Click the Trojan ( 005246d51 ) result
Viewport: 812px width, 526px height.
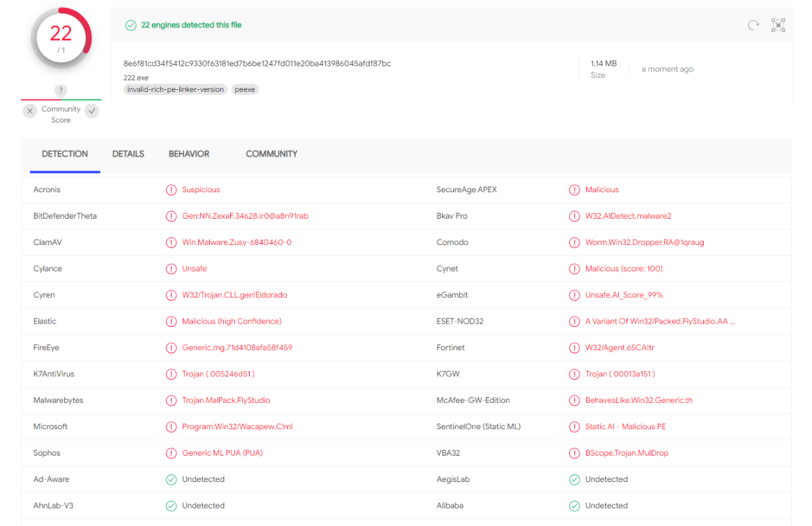[219, 374]
